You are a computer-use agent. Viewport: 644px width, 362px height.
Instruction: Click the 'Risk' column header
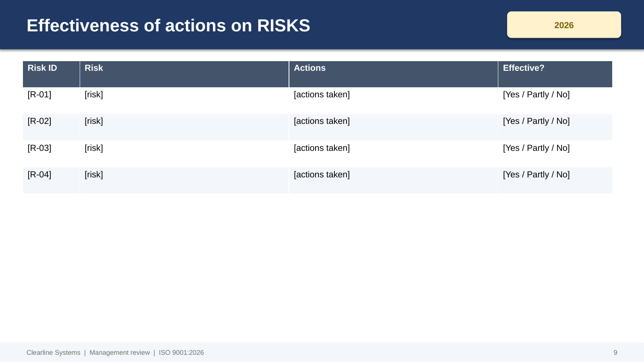184,74
